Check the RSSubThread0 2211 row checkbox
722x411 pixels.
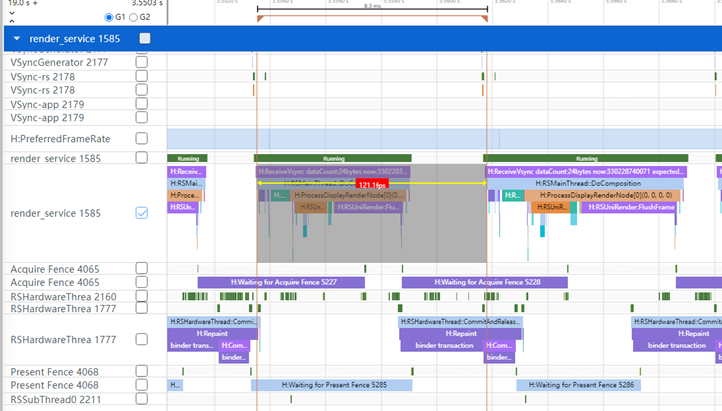[x=141, y=400]
